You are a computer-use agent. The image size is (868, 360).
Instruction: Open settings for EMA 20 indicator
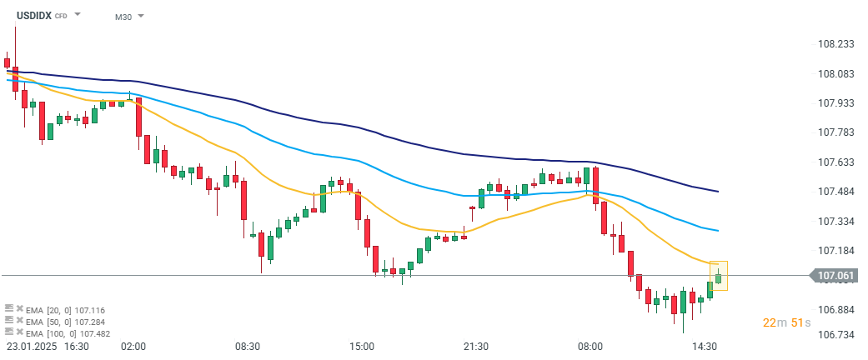(8, 310)
